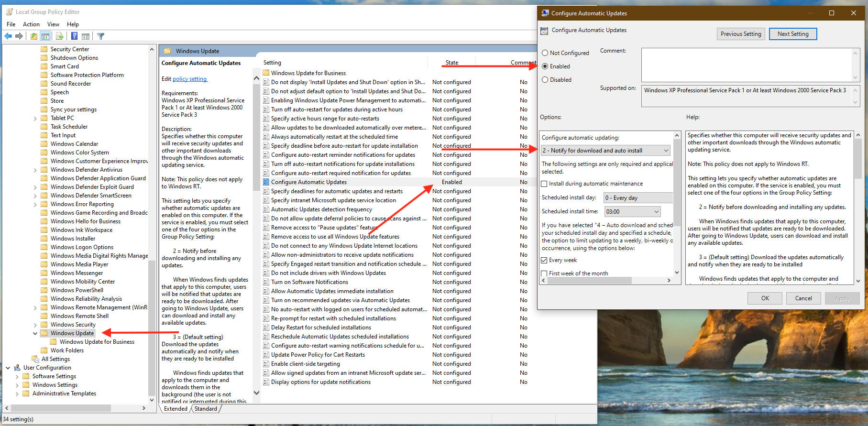The width and height of the screenshot is (868, 426).
Task: Click the policy icon beside Configure Automatic Updates row
Action: coord(266,182)
